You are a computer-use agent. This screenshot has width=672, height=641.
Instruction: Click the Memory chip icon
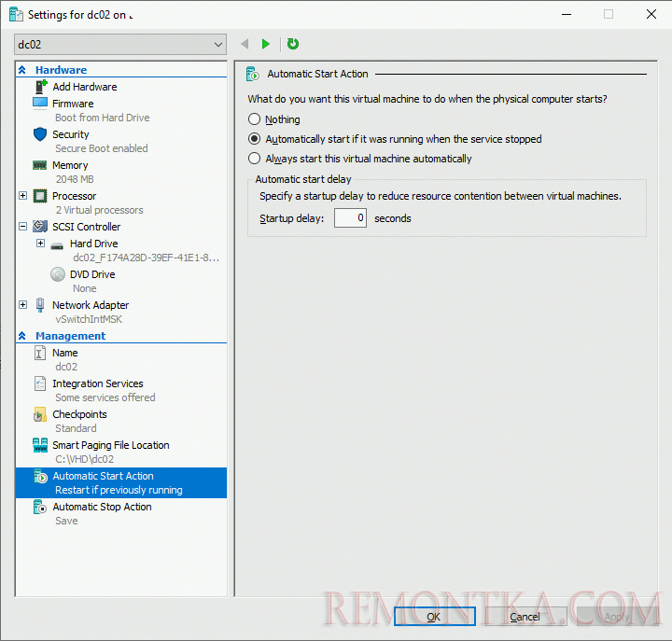click(x=40, y=165)
